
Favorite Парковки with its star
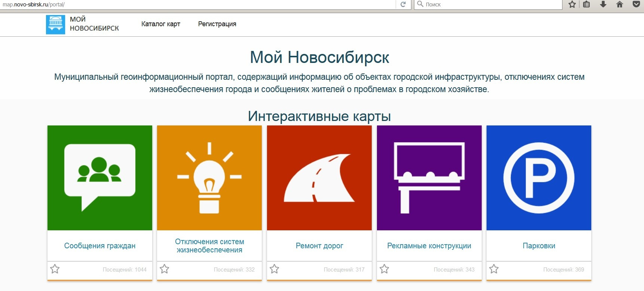point(494,269)
